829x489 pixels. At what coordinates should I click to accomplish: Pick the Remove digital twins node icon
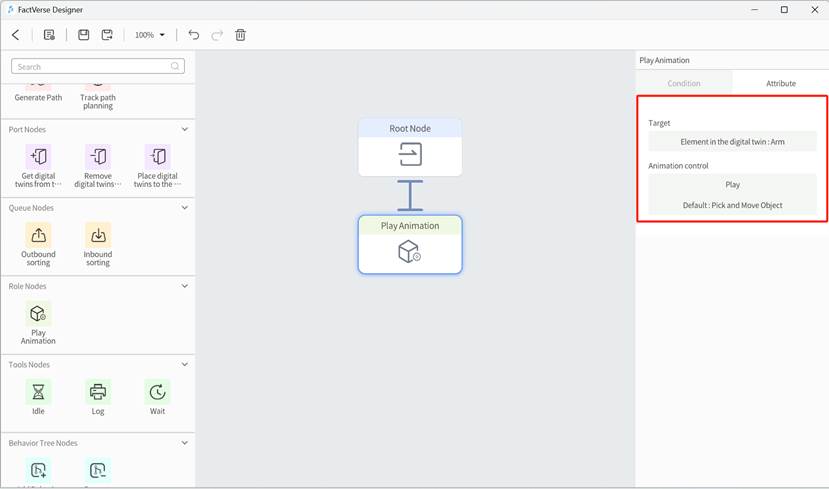98,157
